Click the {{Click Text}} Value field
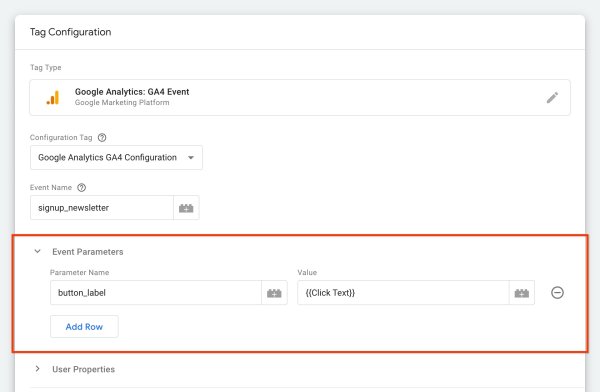The width and height of the screenshot is (600, 392). tap(403, 293)
